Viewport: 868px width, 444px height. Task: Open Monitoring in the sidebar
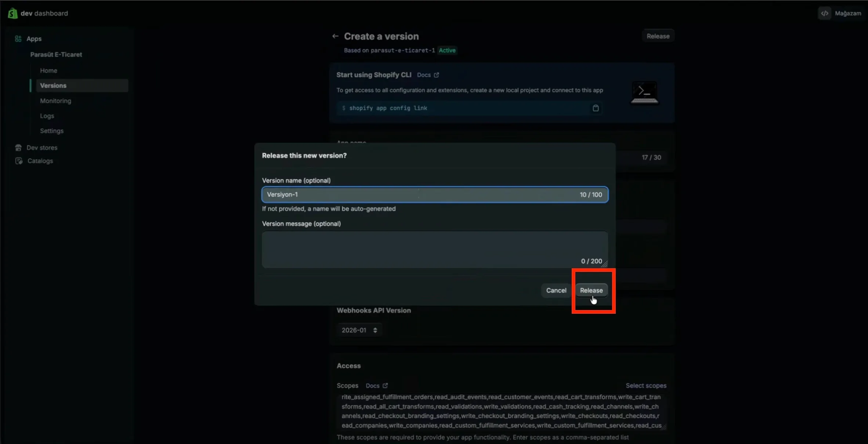[x=55, y=101]
